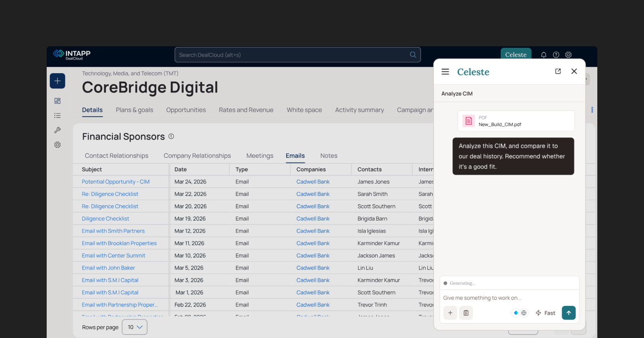Click the clipboard prompts icon in Celeste
This screenshot has height=338, width=644.
(x=466, y=313)
